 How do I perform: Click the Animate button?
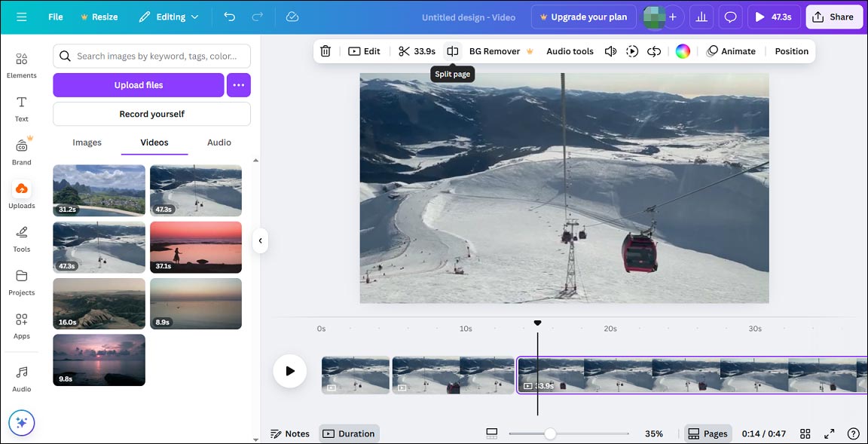pos(732,51)
